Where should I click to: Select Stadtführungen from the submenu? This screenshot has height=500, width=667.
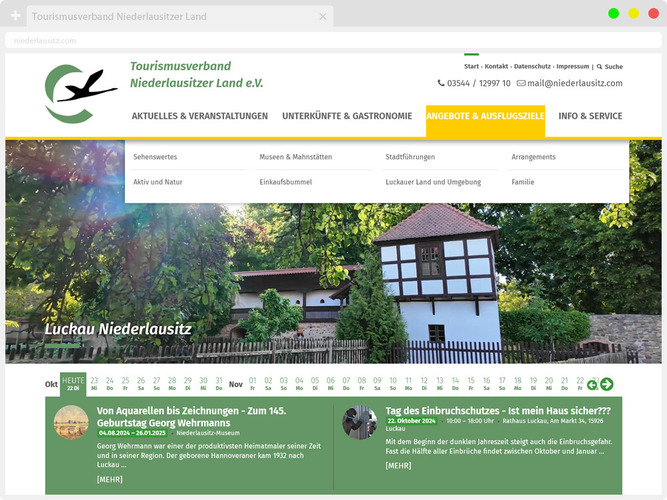[410, 157]
